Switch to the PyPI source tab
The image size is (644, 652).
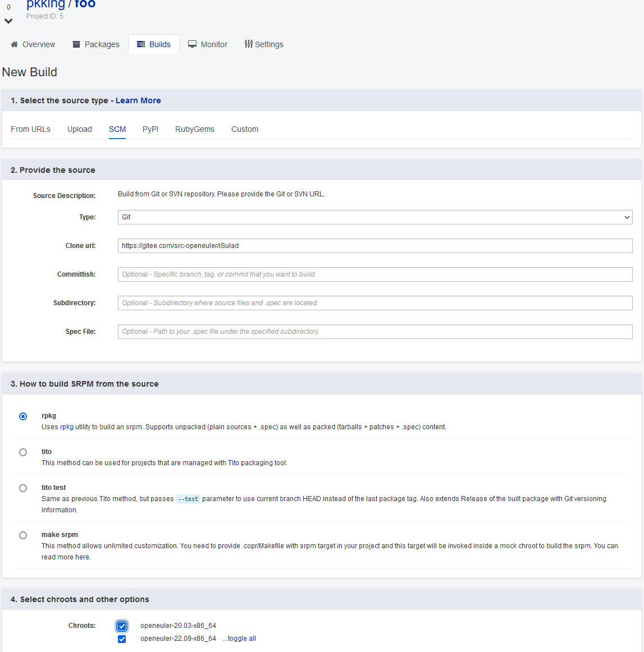pos(150,129)
